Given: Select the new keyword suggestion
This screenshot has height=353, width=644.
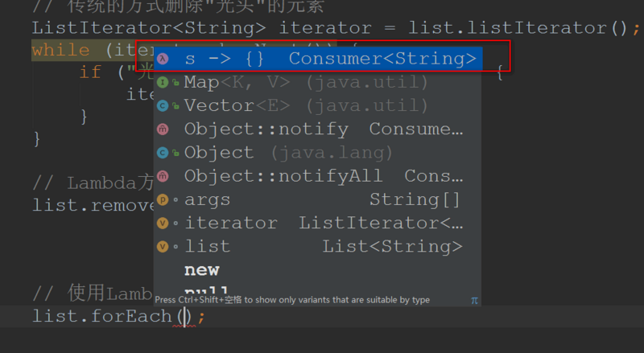Looking at the screenshot, I should coord(202,269).
